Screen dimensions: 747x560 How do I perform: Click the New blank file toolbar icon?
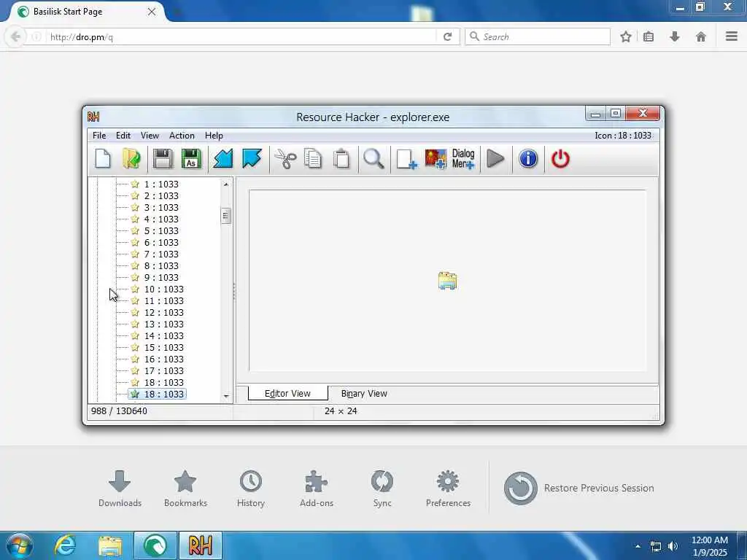tap(103, 159)
